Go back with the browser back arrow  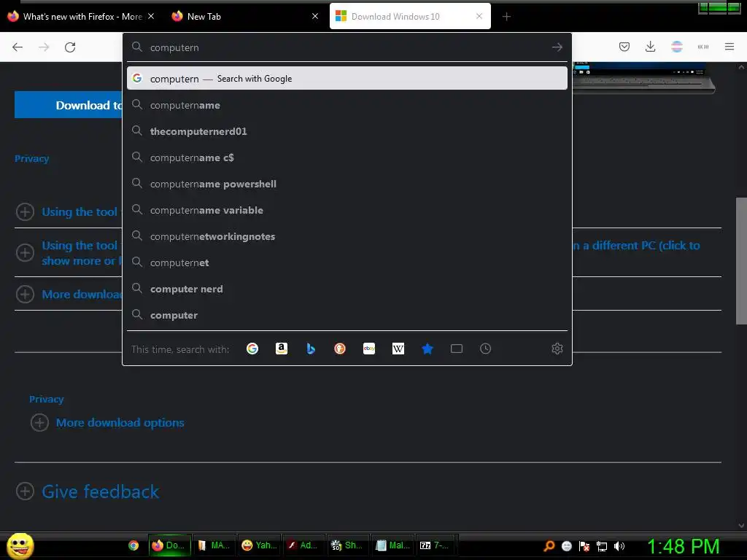point(18,47)
